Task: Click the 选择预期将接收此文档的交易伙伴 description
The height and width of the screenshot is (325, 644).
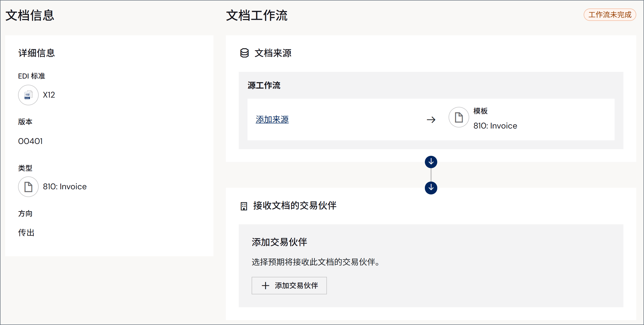Action: click(x=316, y=262)
